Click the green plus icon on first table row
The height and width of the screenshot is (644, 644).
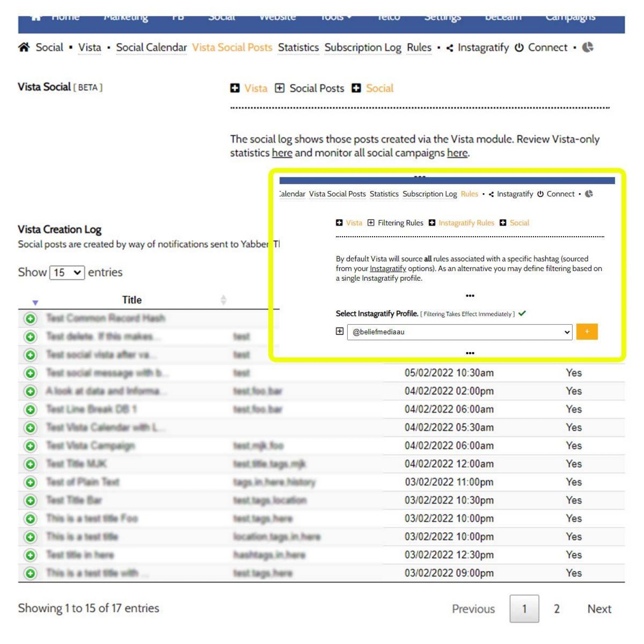(x=30, y=319)
